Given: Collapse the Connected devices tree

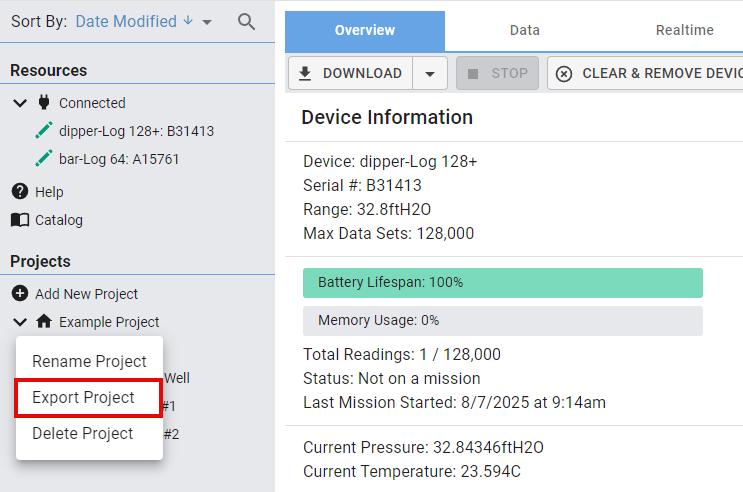Looking at the screenshot, I should pos(20,102).
